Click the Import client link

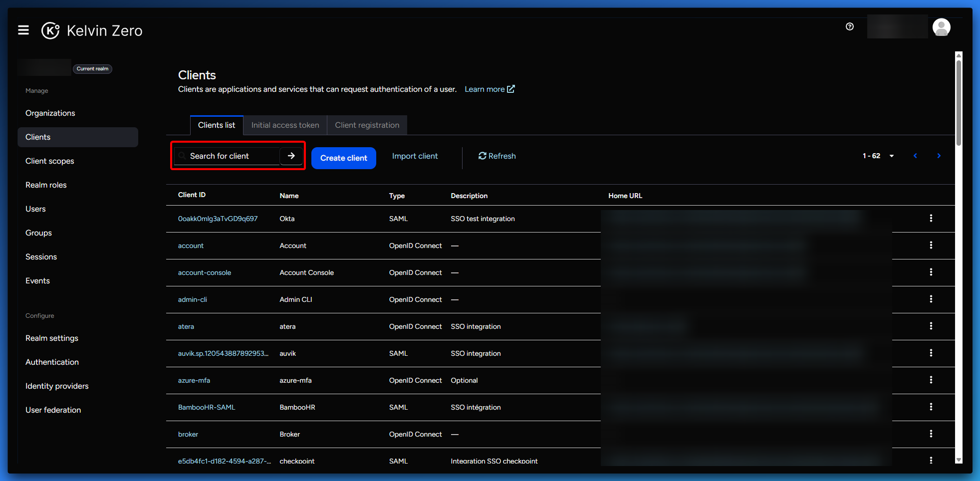415,156
